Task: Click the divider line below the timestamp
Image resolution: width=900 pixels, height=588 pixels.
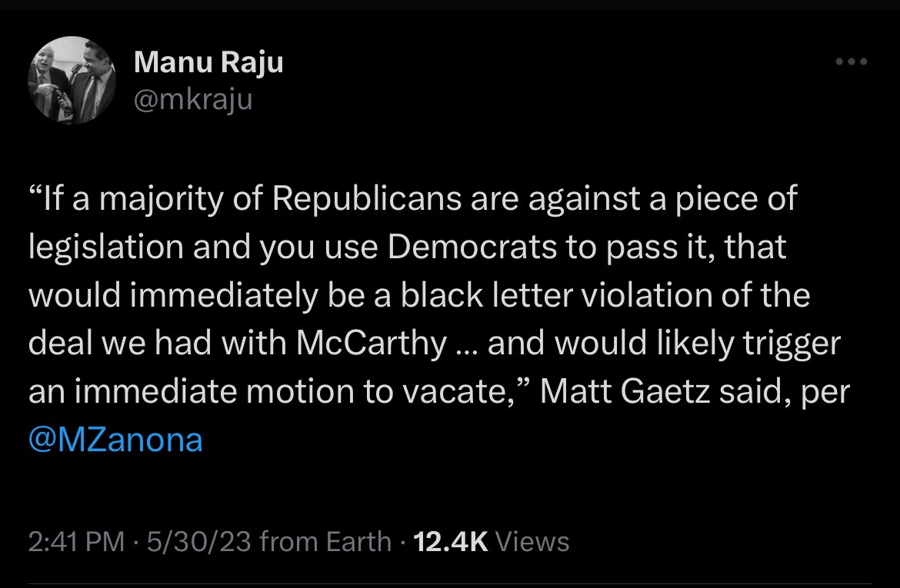Action: point(450,580)
